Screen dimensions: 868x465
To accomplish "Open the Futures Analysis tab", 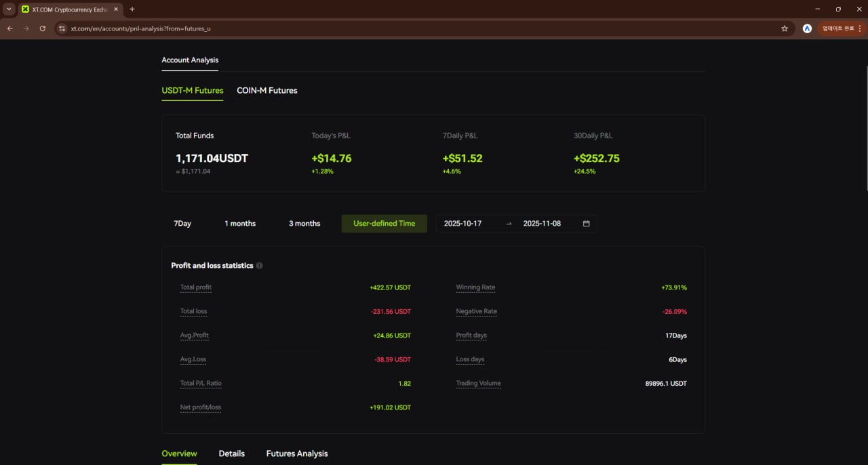I will pos(297,453).
